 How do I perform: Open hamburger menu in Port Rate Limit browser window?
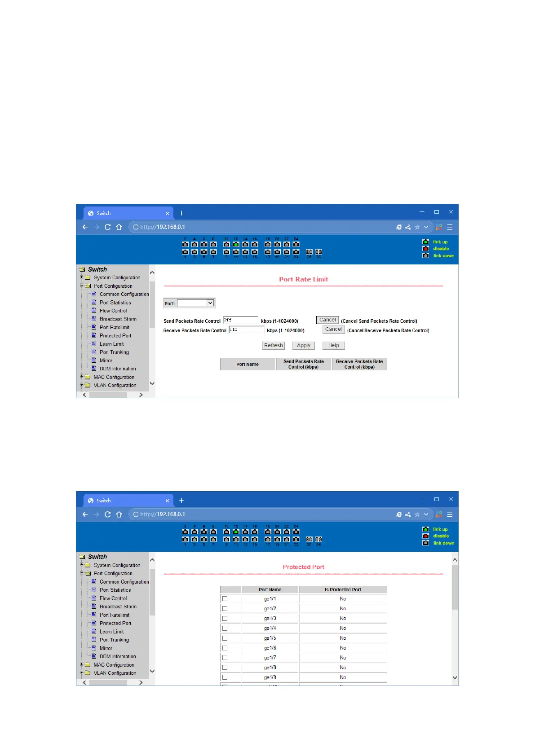(x=450, y=227)
